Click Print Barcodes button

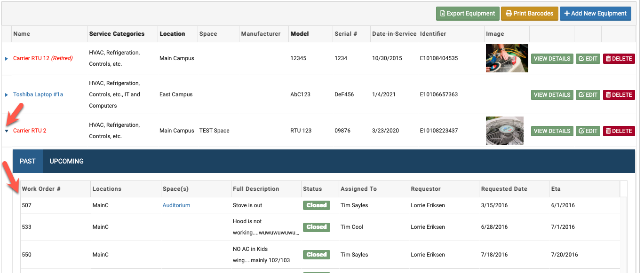(529, 14)
